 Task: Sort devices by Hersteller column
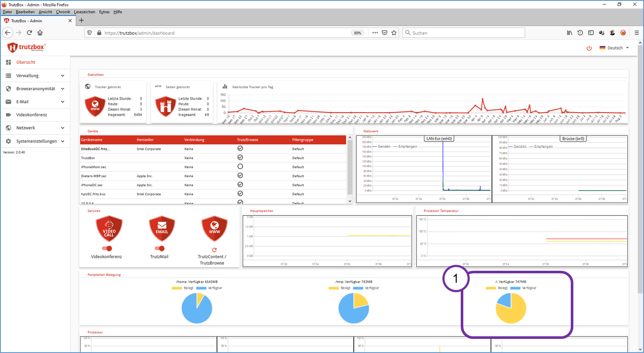(x=145, y=140)
